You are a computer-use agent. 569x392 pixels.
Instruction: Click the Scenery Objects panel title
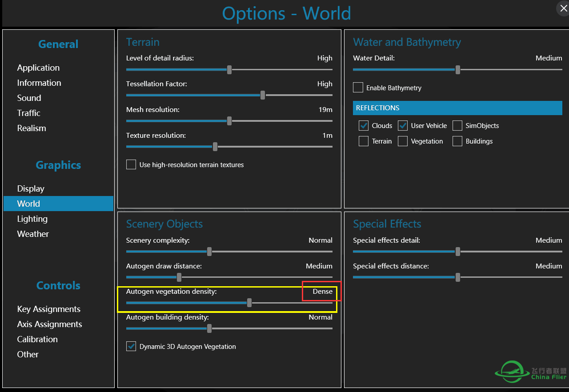(164, 224)
